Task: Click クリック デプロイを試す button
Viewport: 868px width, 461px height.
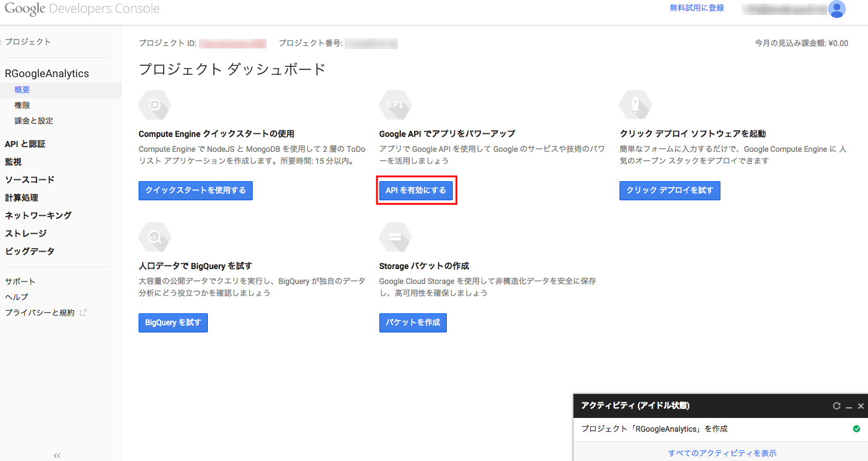Action: [670, 191]
